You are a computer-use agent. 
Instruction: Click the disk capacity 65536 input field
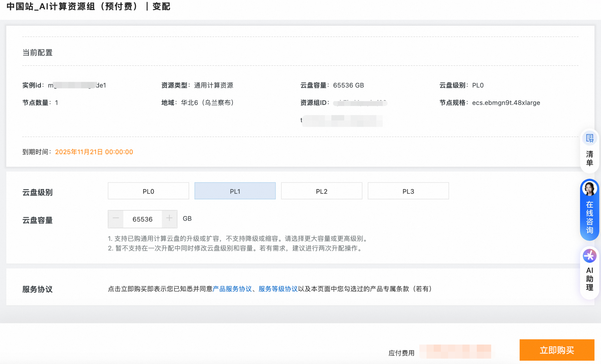pos(142,219)
